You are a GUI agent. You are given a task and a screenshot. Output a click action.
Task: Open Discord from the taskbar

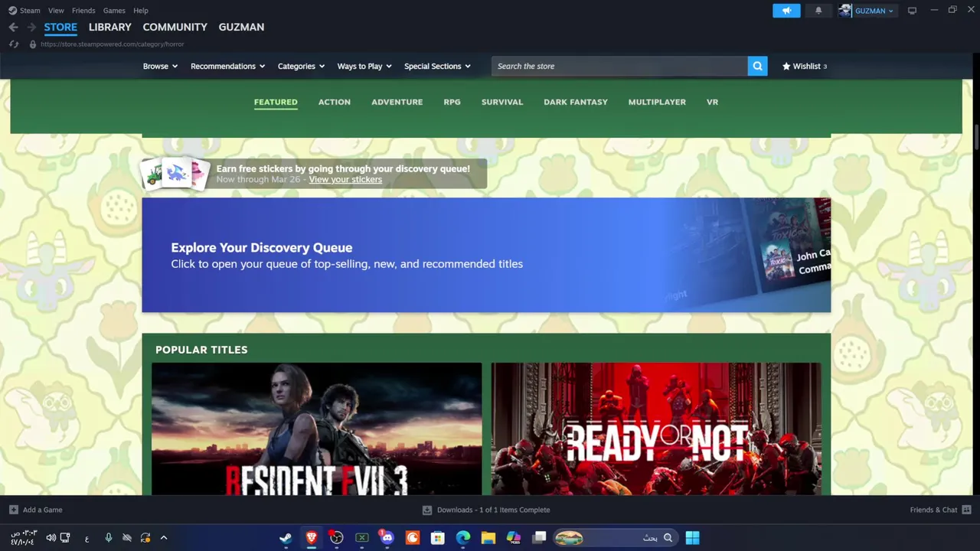387,538
